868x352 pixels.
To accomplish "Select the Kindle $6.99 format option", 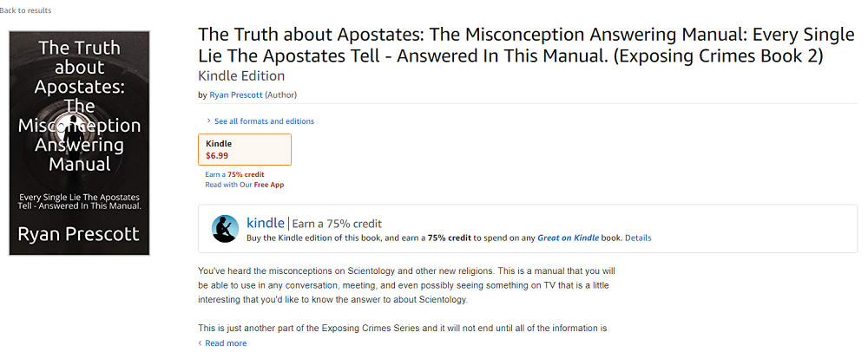I will [245, 149].
